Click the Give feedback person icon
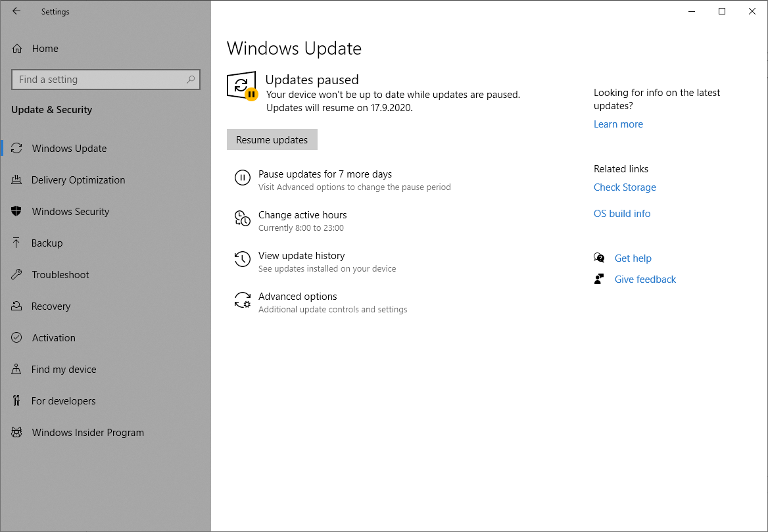 coord(599,279)
